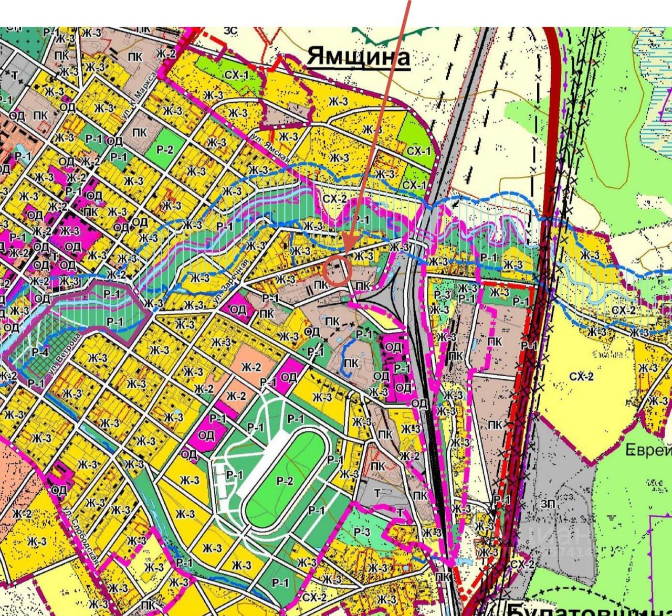Click the "ЗС" zone label
This screenshot has height=616, width=672.
pos(230,31)
